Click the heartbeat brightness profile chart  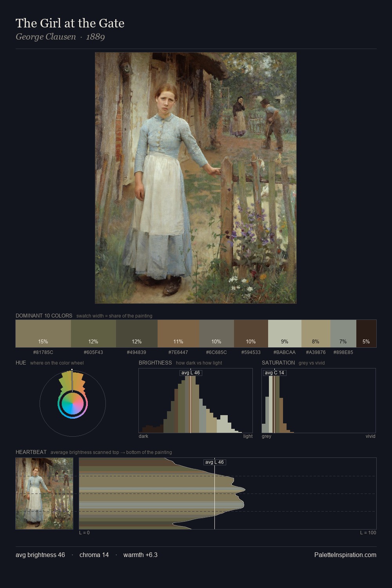tap(228, 494)
